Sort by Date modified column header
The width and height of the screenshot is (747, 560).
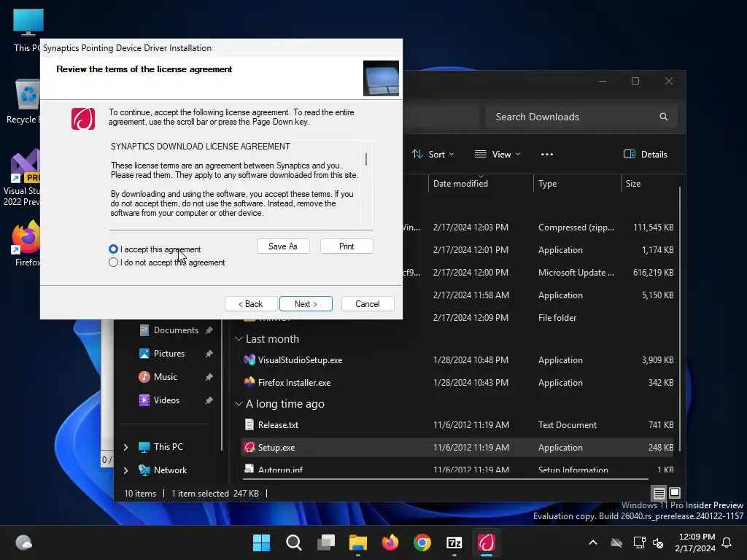pyautogui.click(x=461, y=183)
